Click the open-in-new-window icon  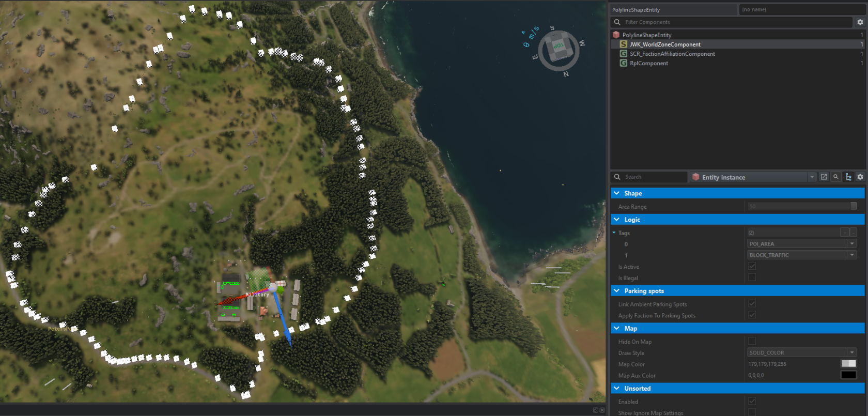[x=824, y=177]
